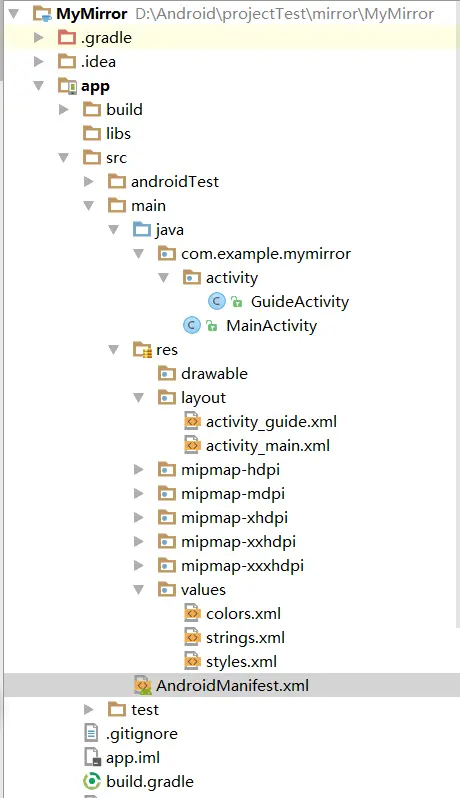This screenshot has height=798, width=460.
Task: Click the red .gradle folder icon
Action: pyautogui.click(x=67, y=38)
